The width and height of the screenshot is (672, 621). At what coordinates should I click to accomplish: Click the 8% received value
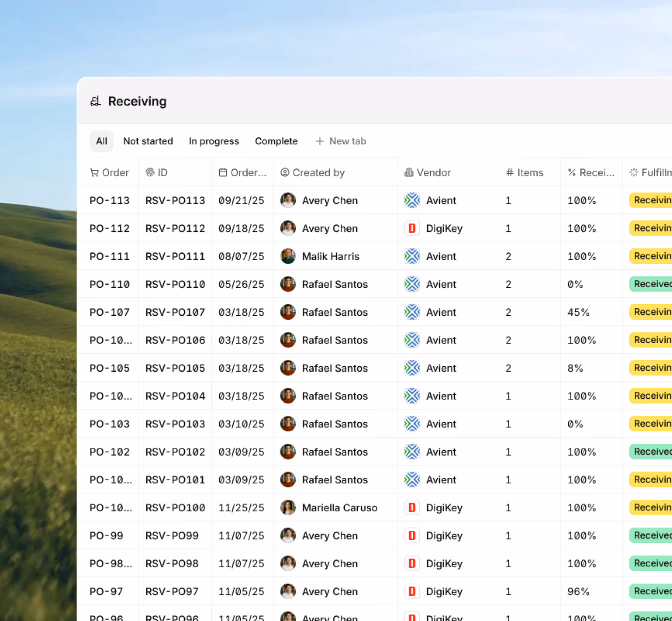tap(575, 368)
